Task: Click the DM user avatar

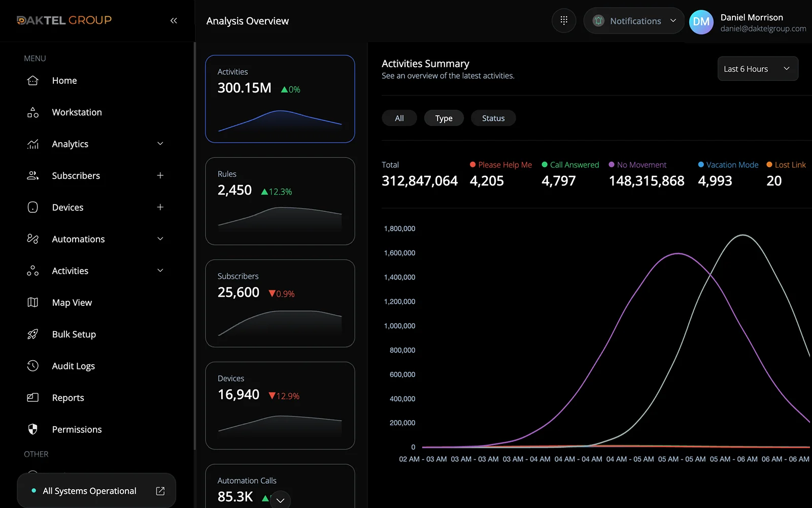Action: (701, 22)
